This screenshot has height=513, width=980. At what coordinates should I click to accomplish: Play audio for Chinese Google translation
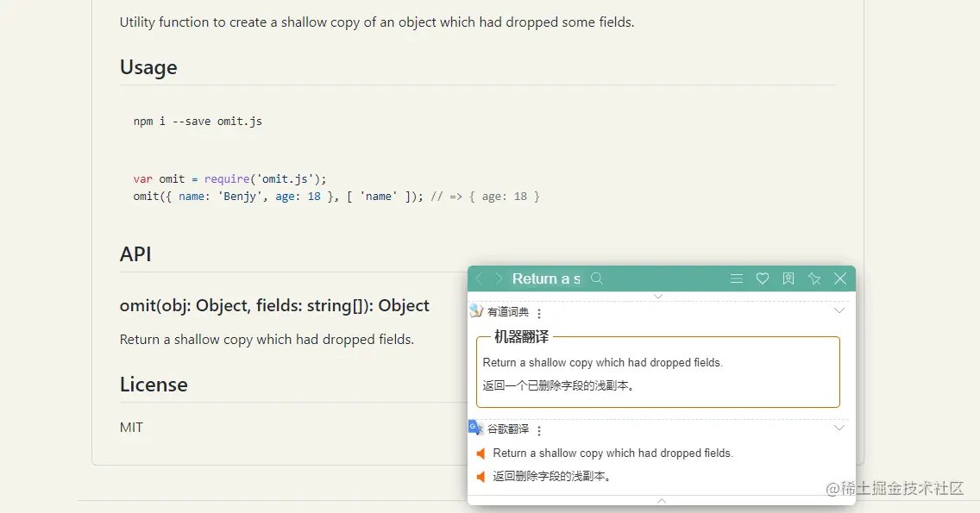tap(481, 476)
